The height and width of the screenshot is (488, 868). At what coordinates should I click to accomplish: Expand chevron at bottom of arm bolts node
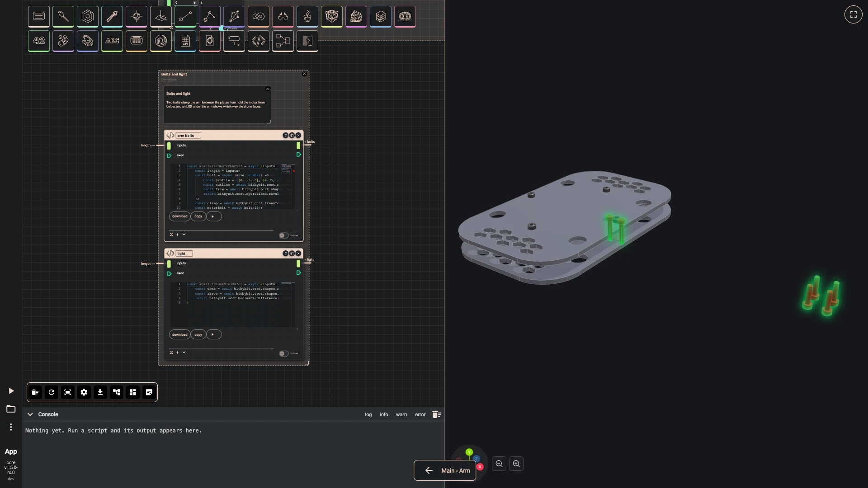coord(184,235)
